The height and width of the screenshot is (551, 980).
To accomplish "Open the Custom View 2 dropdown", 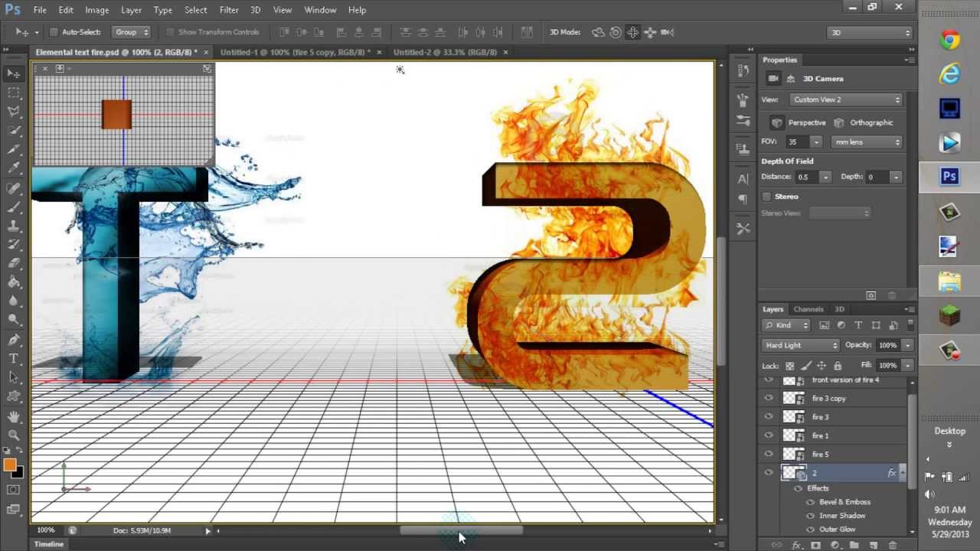I will point(846,99).
